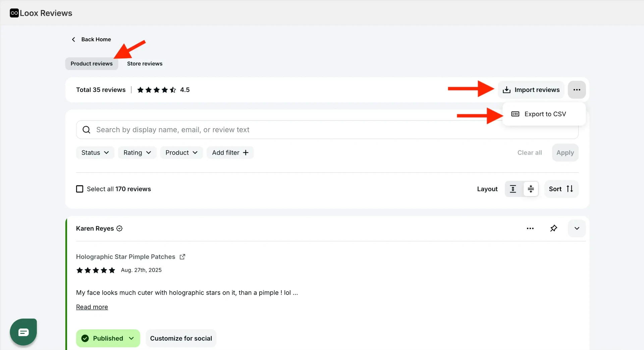The height and width of the screenshot is (350, 644).
Task: Click the verified badge next to Karen Reyes
Action: [x=119, y=229]
